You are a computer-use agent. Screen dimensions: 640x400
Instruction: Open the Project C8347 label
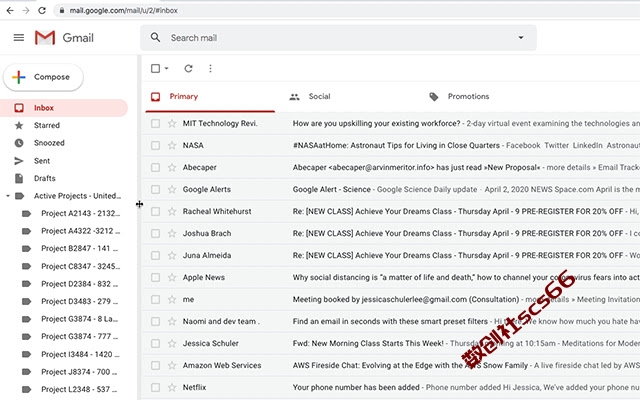tap(80, 266)
